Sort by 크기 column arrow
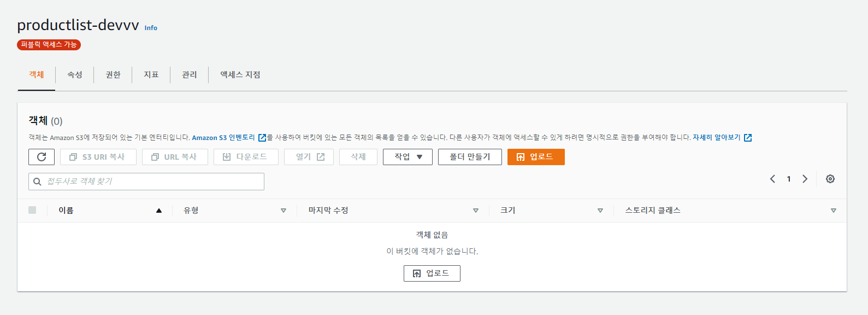This screenshot has height=315, width=868. pyautogui.click(x=600, y=211)
